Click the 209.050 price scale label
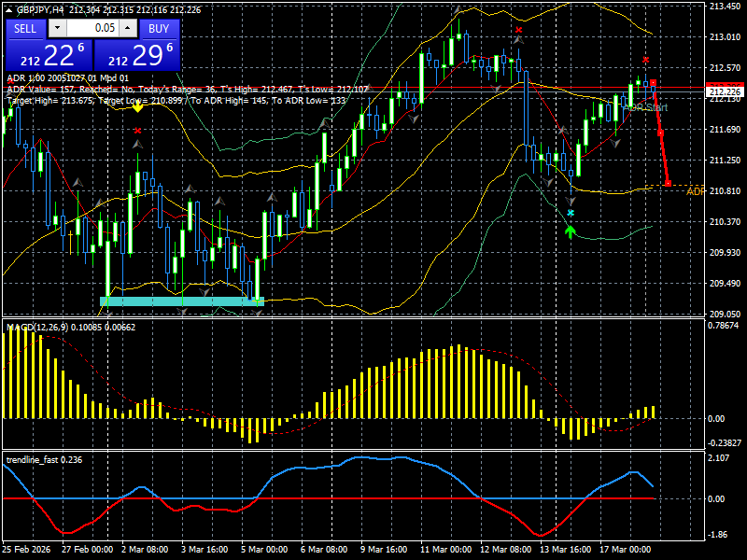This screenshot has height=560, width=747. tap(725, 315)
